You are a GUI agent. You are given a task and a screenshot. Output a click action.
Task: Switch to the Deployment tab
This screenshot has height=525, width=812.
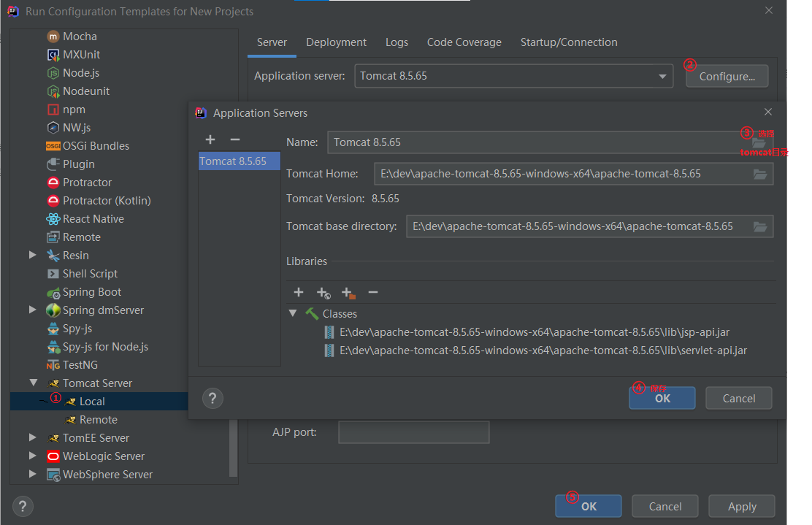click(x=336, y=42)
